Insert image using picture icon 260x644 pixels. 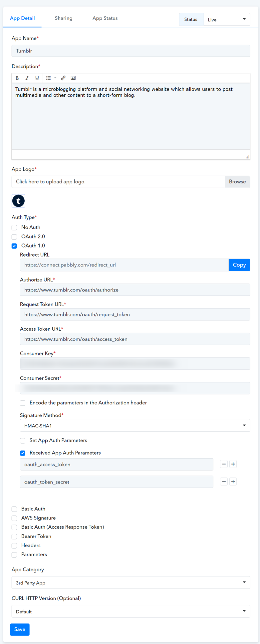pyautogui.click(x=73, y=78)
